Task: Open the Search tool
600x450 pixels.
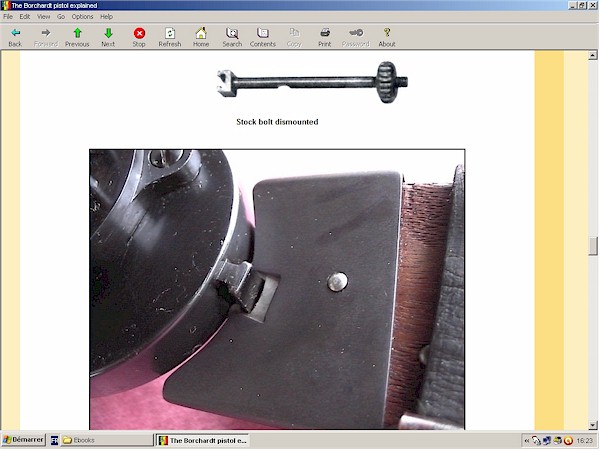Action: [232, 38]
